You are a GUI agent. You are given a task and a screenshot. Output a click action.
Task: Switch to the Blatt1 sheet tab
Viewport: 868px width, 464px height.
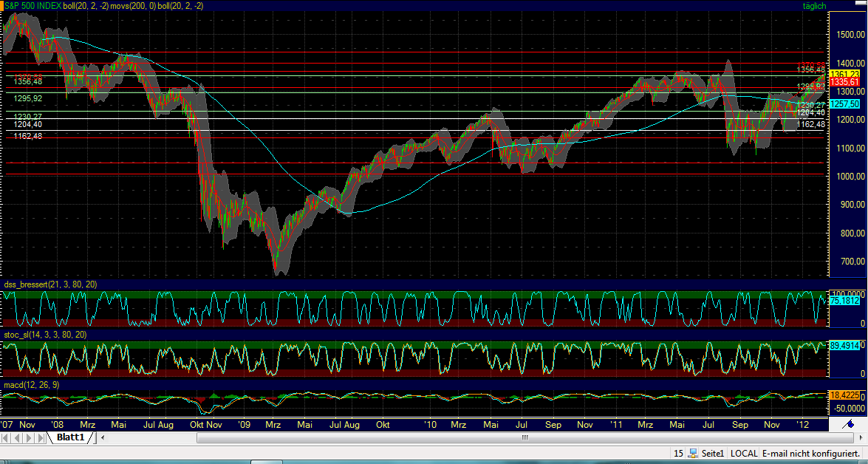click(70, 437)
